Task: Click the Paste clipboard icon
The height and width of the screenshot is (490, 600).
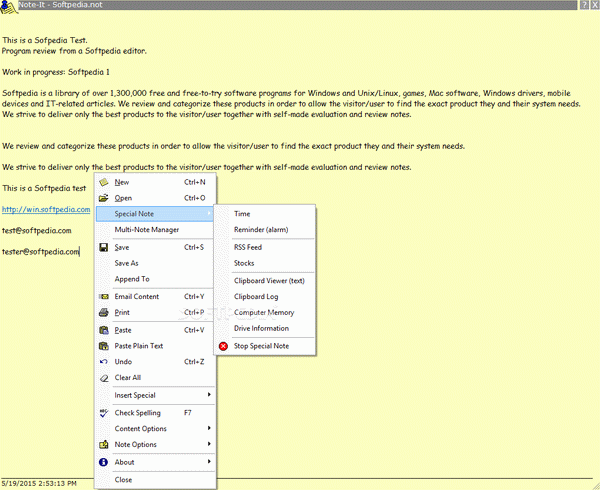Action: click(x=104, y=330)
